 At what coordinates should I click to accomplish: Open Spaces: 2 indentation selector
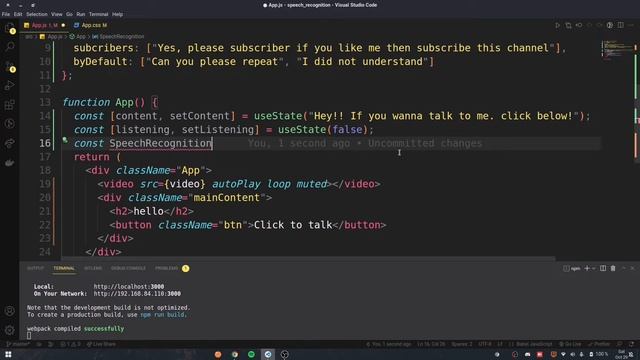(462, 344)
